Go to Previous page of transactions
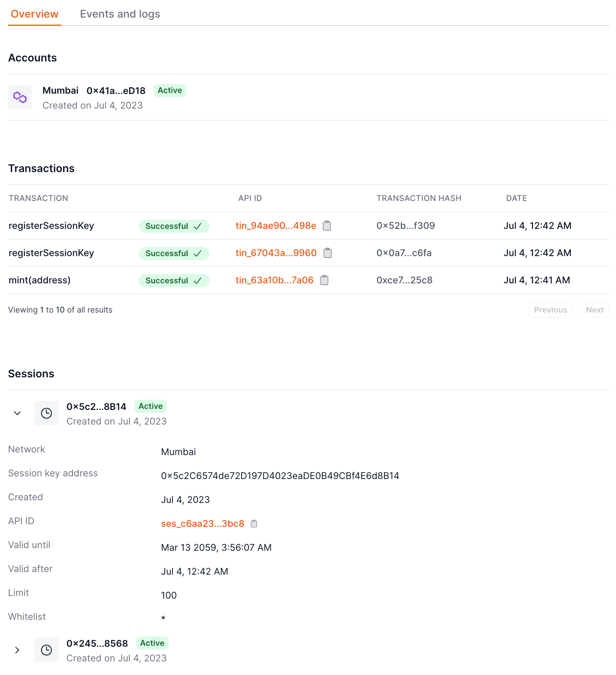Viewport: 616px width, 675px height. [x=550, y=310]
